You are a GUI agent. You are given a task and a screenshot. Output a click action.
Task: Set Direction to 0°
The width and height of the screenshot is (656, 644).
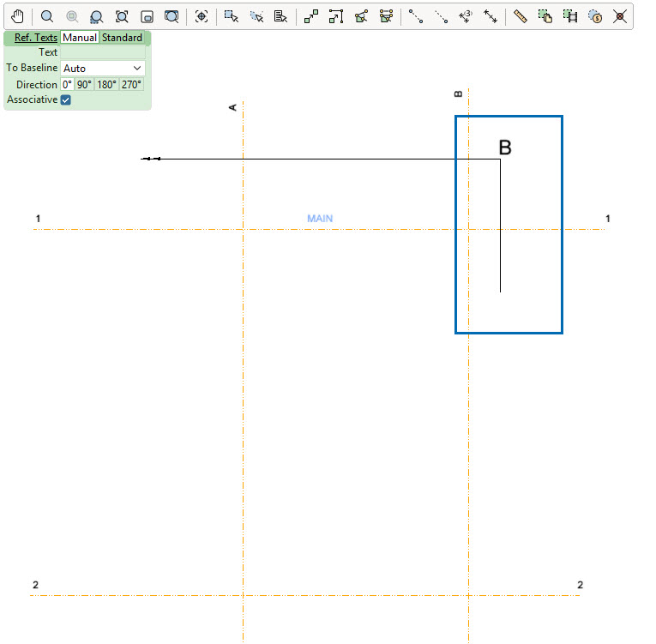click(x=67, y=85)
